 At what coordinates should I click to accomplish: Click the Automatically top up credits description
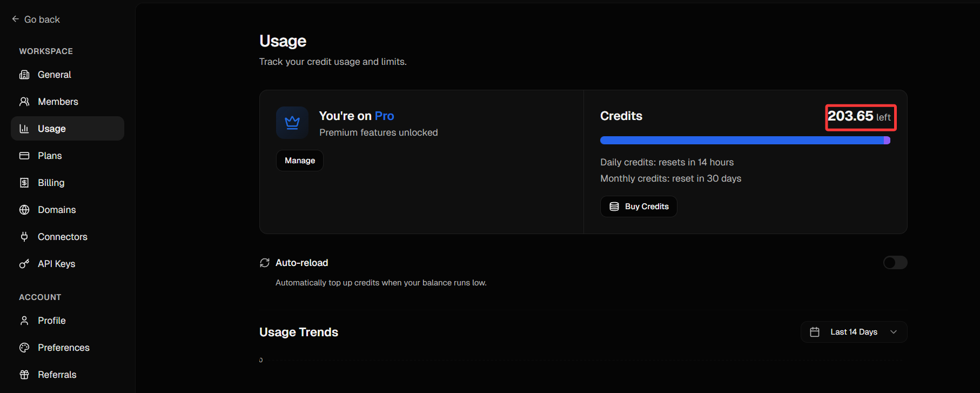[381, 283]
